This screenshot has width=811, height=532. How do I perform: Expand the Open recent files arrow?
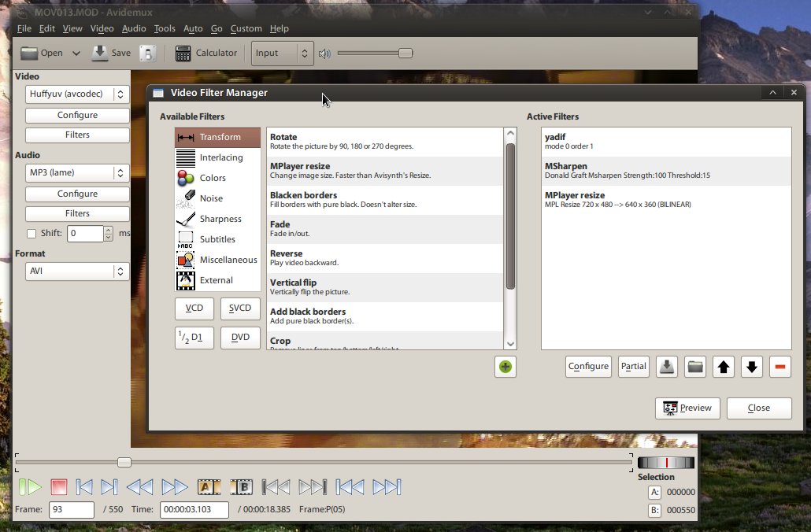76,54
